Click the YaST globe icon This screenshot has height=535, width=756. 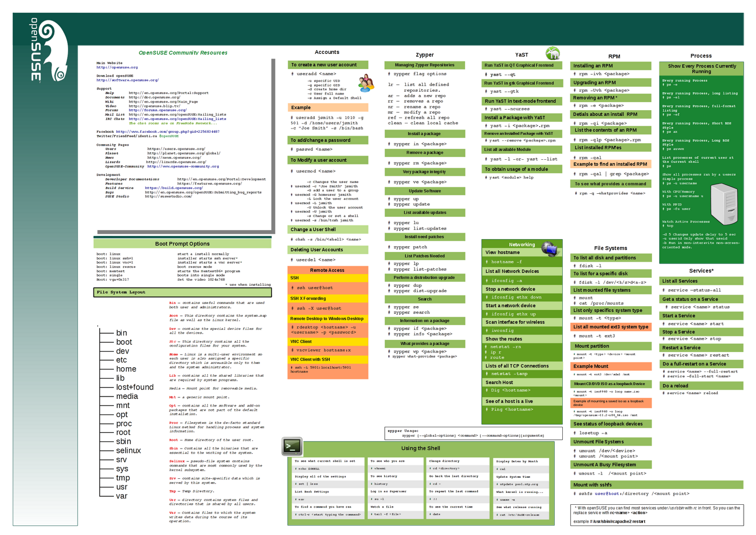(x=553, y=54)
